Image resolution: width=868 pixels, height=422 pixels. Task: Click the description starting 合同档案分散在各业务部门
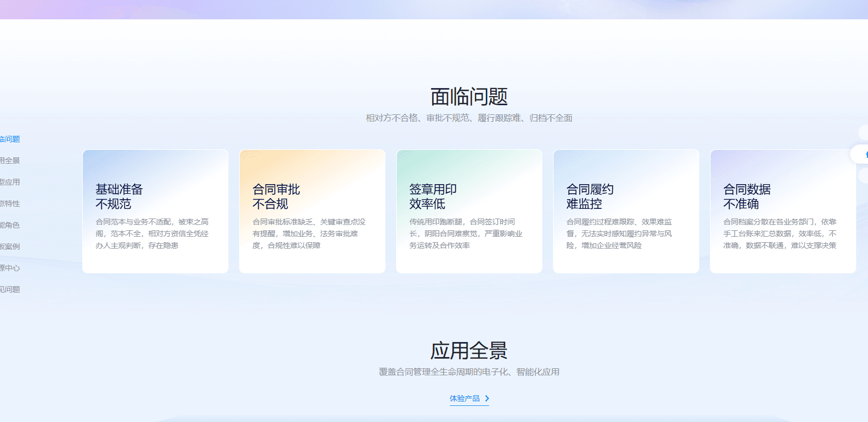tap(780, 234)
